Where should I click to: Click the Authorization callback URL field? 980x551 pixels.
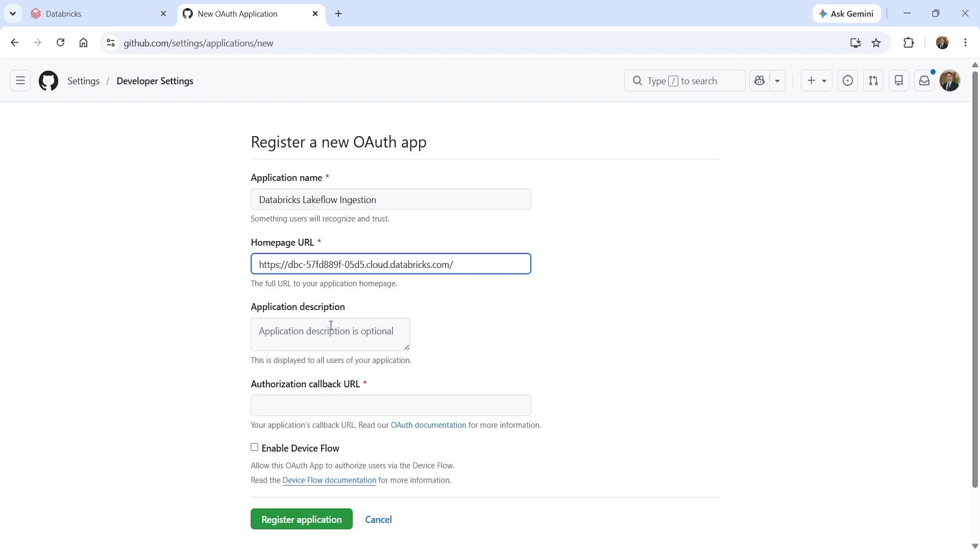pos(391,406)
